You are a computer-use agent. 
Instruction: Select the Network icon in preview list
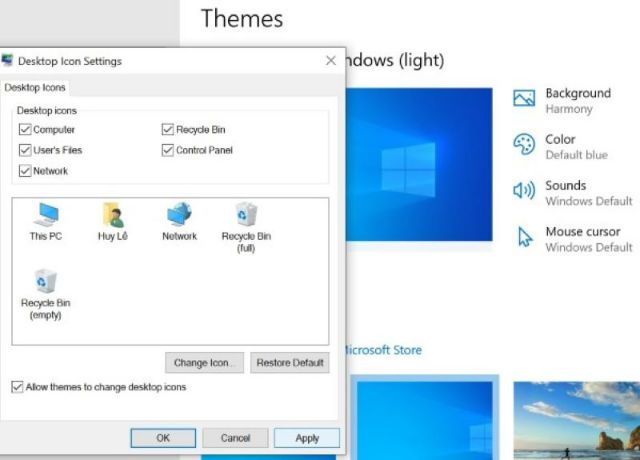179,221
